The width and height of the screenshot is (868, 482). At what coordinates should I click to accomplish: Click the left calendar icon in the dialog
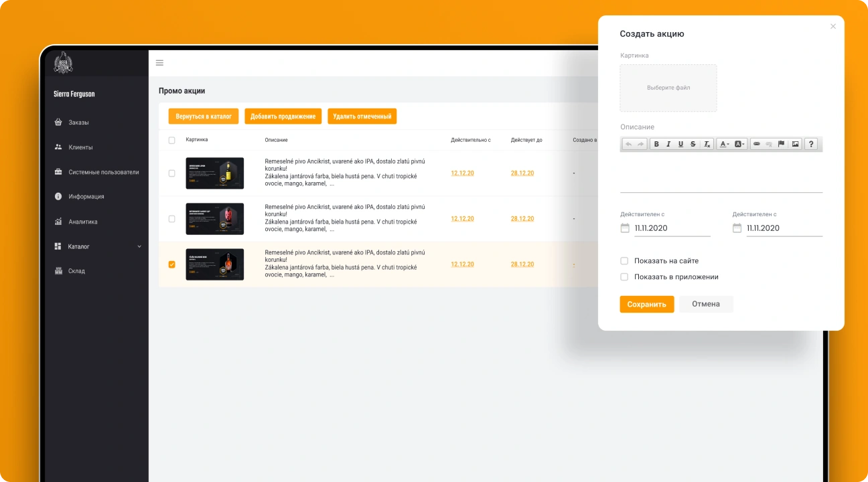pyautogui.click(x=625, y=228)
